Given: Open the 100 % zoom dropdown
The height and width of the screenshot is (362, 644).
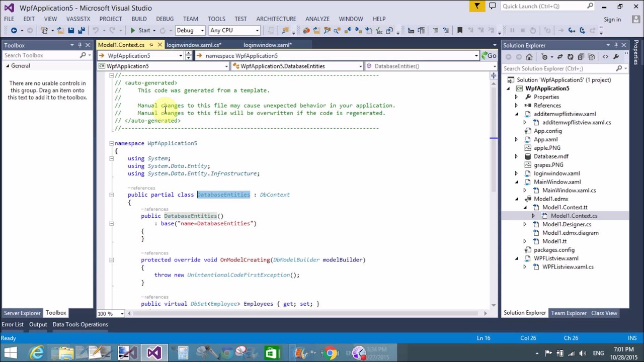Looking at the screenshot, I should (122, 314).
